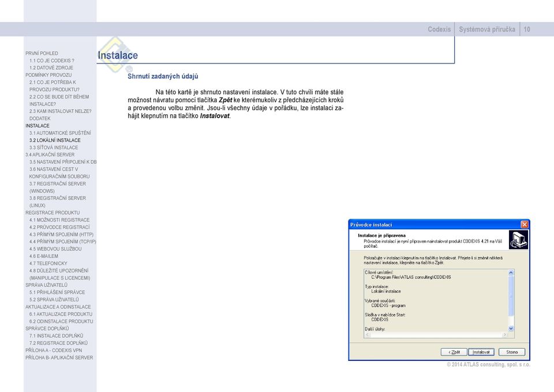554x392 pixels.
Task: Open 3.5 NASTAVENÍ PŘIPOJENÍ K DB entry
Action: tap(63, 162)
